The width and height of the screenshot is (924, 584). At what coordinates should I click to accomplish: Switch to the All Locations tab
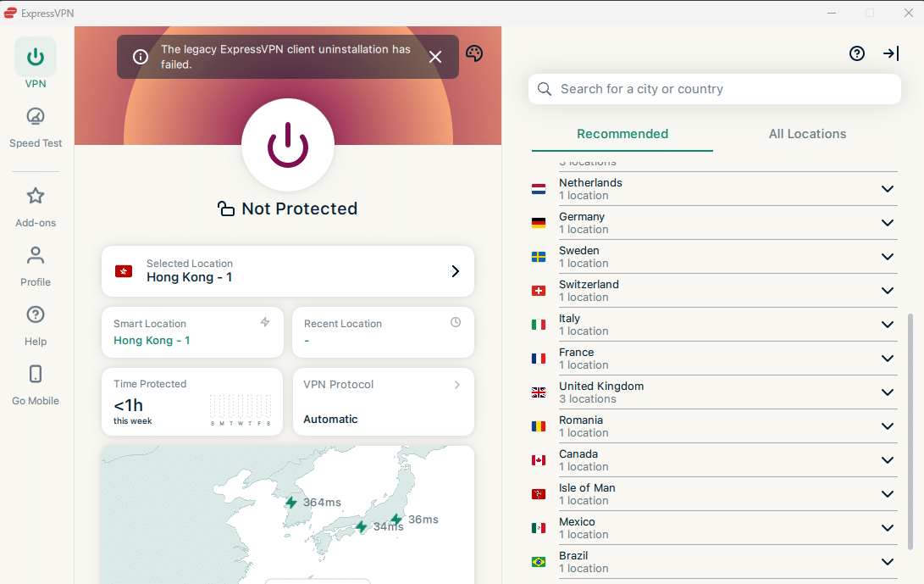(807, 133)
